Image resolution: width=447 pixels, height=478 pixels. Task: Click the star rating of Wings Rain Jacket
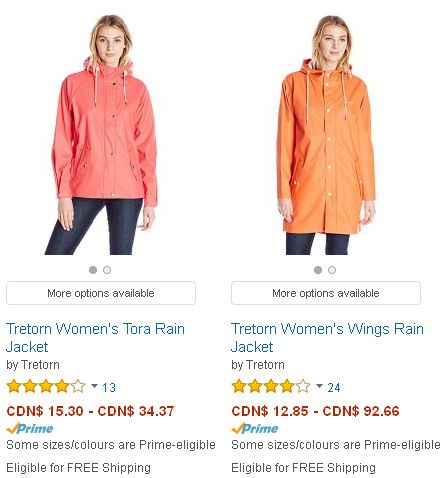pos(271,386)
